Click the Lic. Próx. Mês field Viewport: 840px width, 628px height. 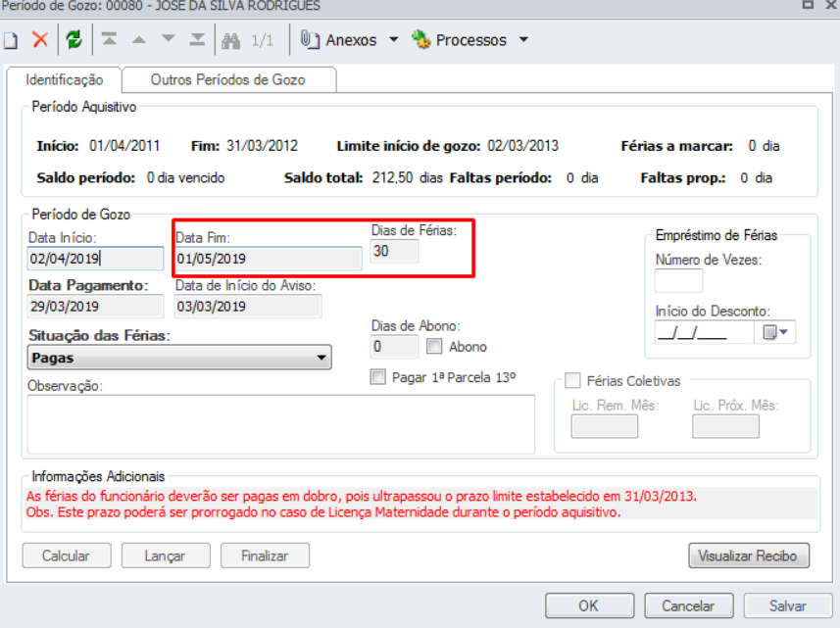click(725, 427)
